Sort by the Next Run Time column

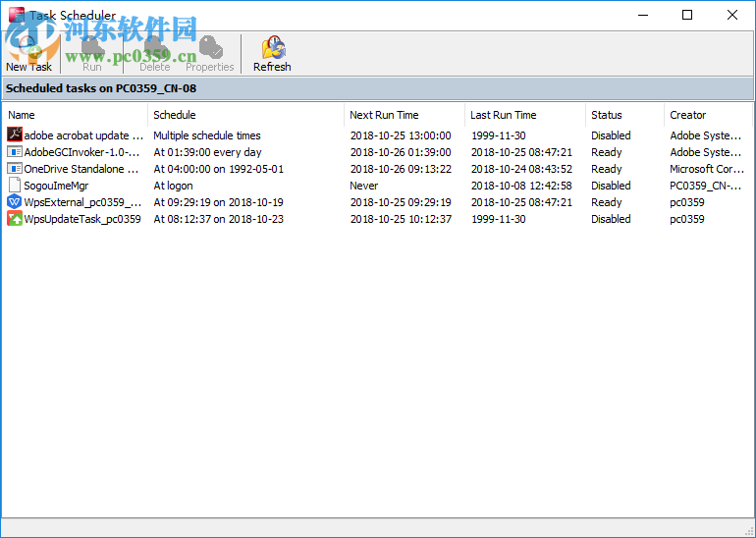(x=405, y=115)
